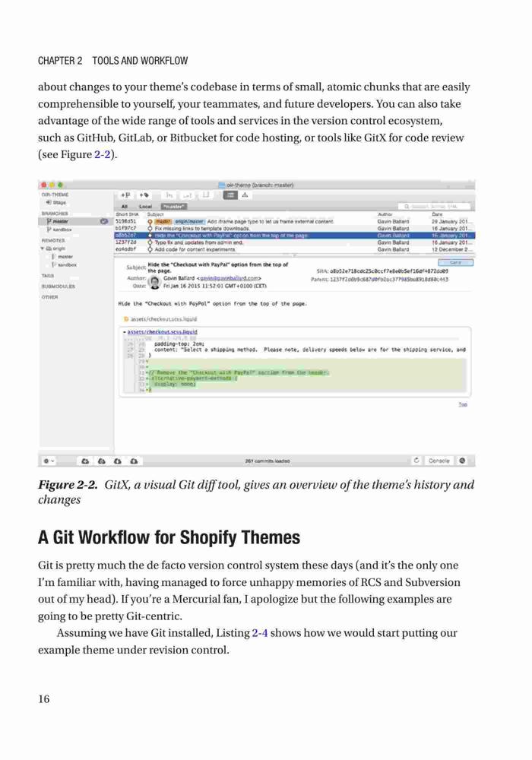Click the SUBMODULES section header

click(58, 287)
